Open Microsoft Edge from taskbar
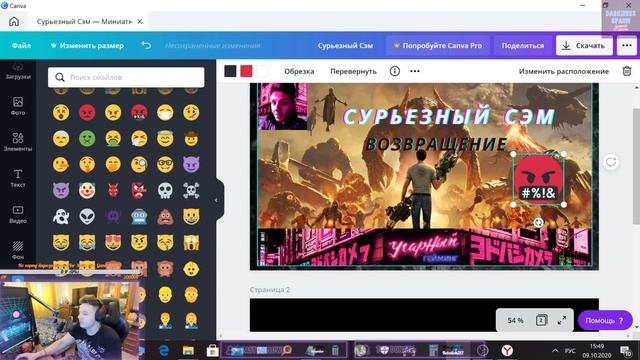640x360 pixels. point(164,350)
